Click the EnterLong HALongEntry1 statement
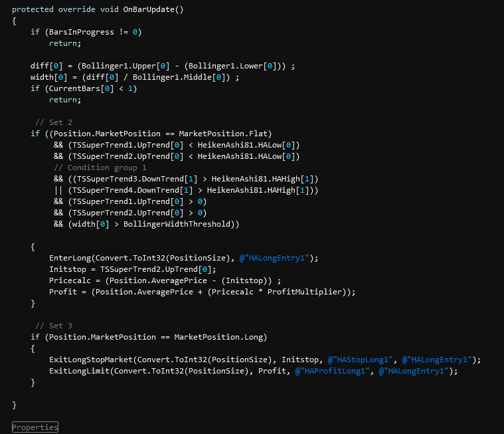Image resolution: width=504 pixels, height=434 pixels. click(183, 258)
